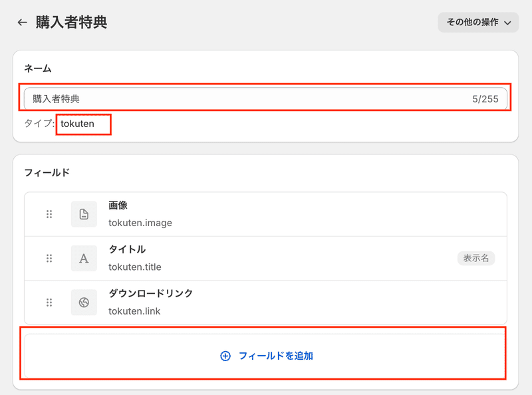Click the 表示名 badge
Image resolution: width=532 pixels, height=395 pixels.
[x=476, y=258]
